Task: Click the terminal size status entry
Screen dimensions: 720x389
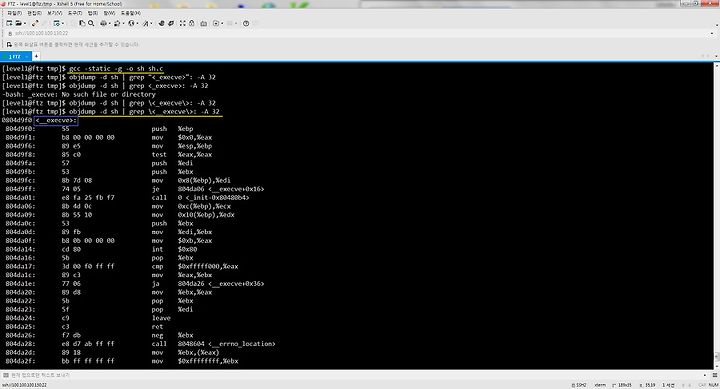Action: 623,385
